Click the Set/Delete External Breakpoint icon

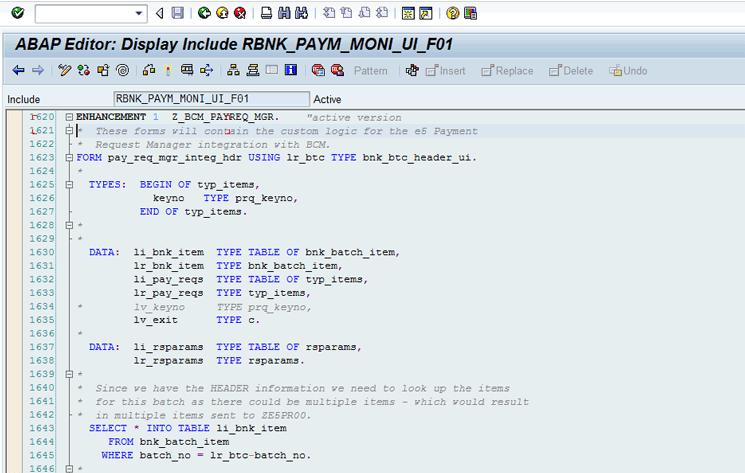[x=337, y=71]
